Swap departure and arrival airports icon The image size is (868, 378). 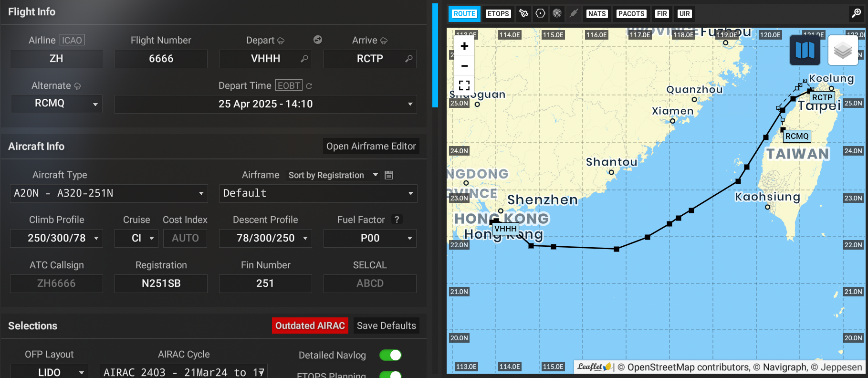pyautogui.click(x=318, y=40)
